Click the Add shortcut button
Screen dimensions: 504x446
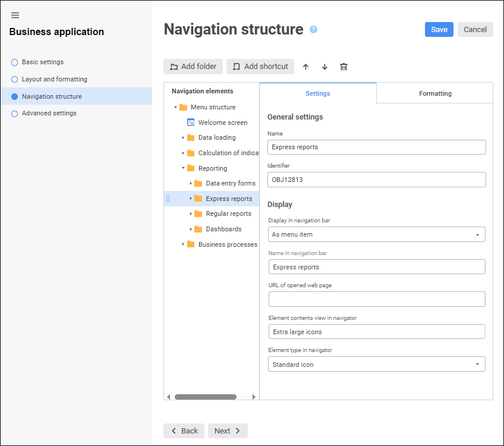point(260,67)
